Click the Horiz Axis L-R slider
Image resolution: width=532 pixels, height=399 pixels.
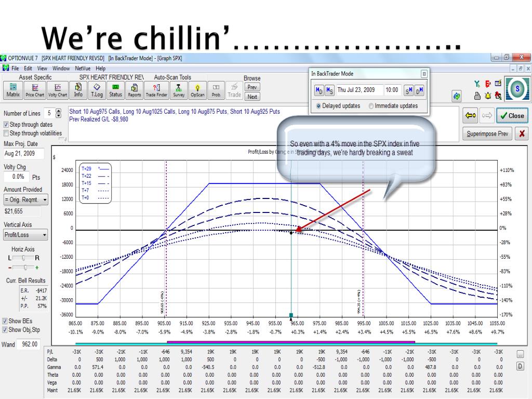(23, 258)
